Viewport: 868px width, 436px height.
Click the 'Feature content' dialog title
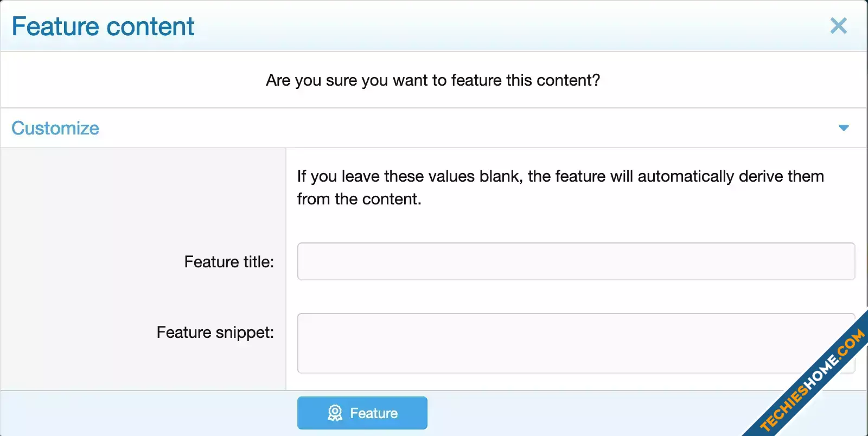(103, 26)
